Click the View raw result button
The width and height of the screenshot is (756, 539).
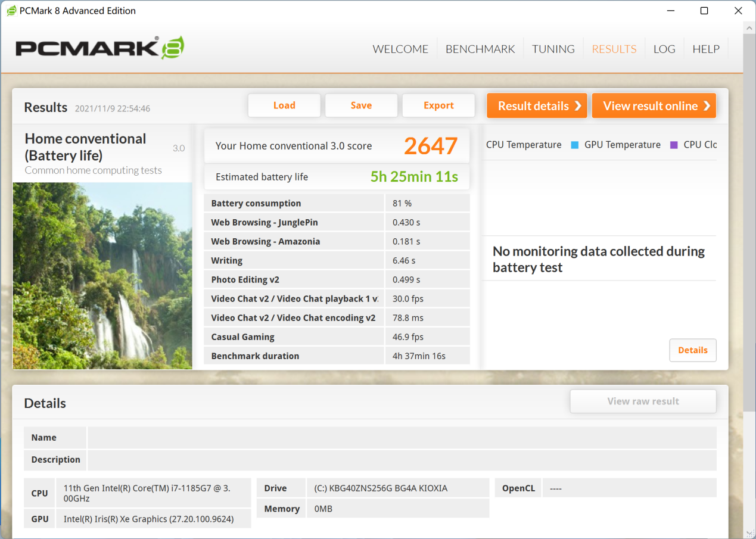[643, 401]
